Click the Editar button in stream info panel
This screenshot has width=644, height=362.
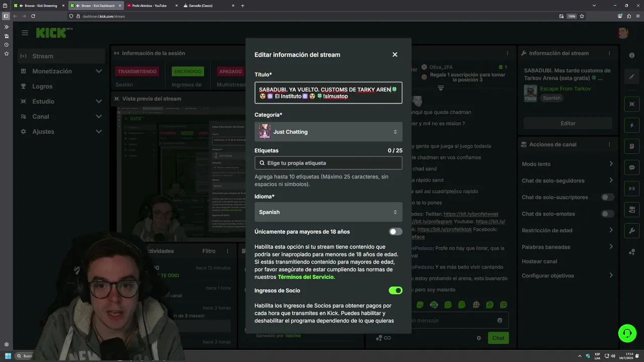pyautogui.click(x=568, y=123)
